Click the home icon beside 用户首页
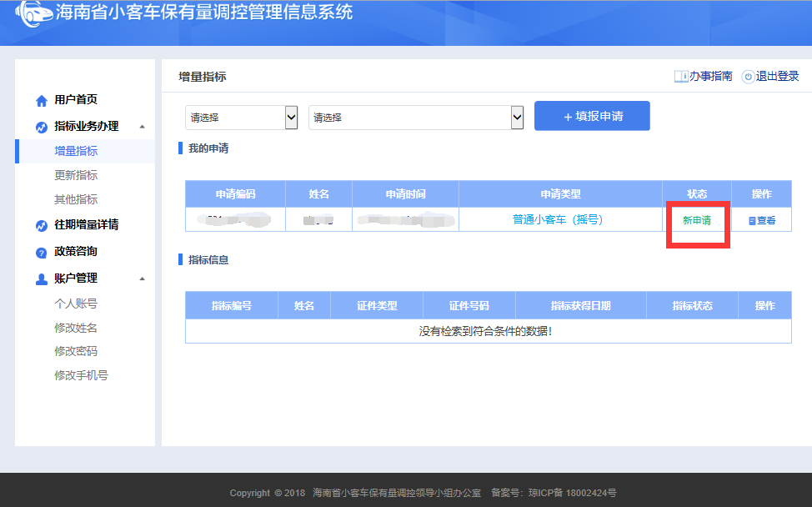This screenshot has height=507, width=812. click(42, 101)
